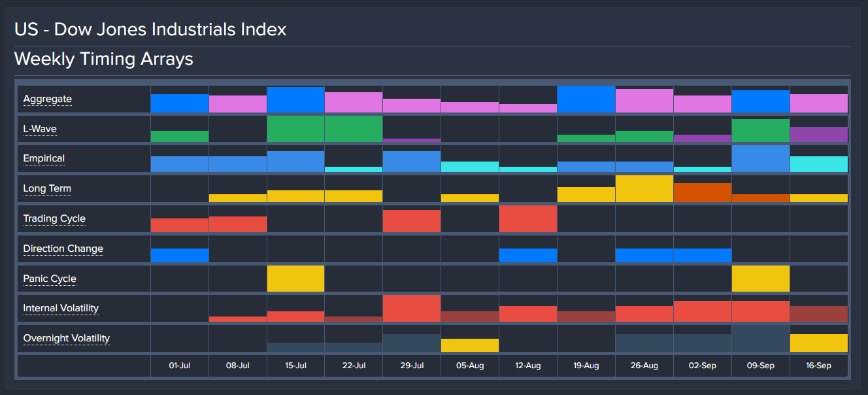Select the Trading Cycle bar for 08-Jul
The image size is (868, 395).
[237, 224]
